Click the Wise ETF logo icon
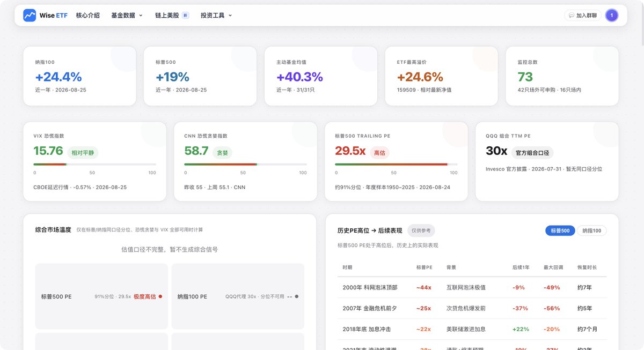 coord(30,16)
